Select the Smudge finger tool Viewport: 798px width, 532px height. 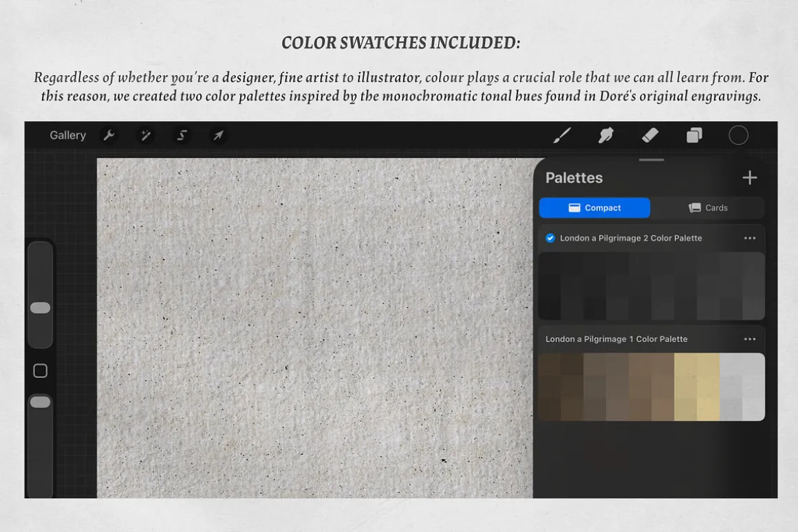tap(605, 135)
